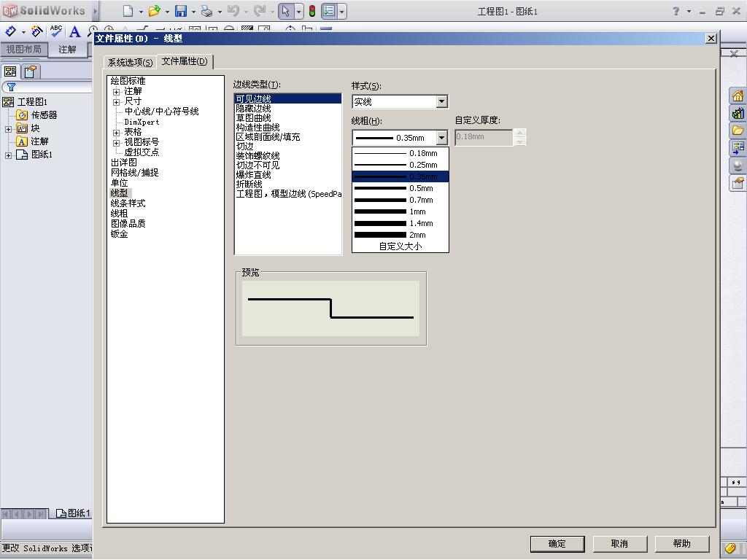This screenshot has height=560, width=747.
Task: Open SolidWorks Resources home icon
Action: (x=738, y=96)
